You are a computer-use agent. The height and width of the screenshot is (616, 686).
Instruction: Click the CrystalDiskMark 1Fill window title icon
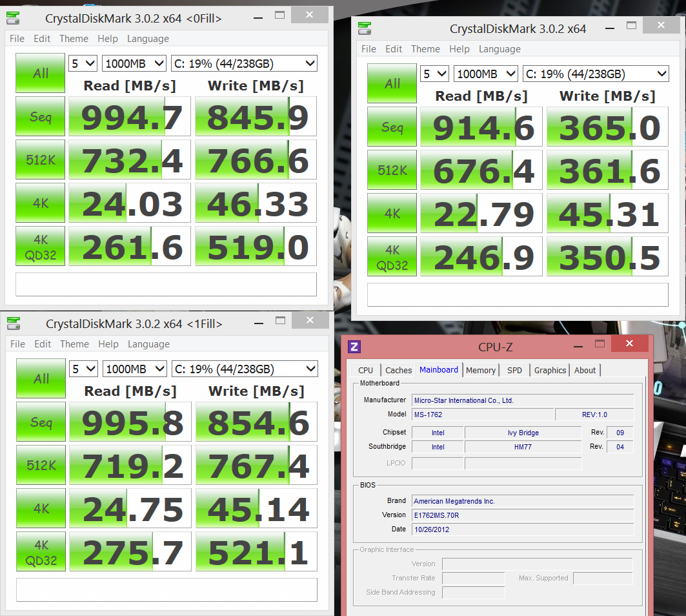click(x=14, y=323)
